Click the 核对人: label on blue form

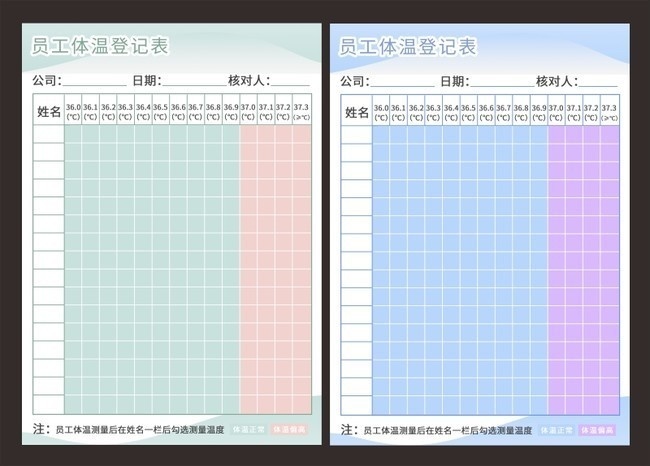[x=557, y=81]
